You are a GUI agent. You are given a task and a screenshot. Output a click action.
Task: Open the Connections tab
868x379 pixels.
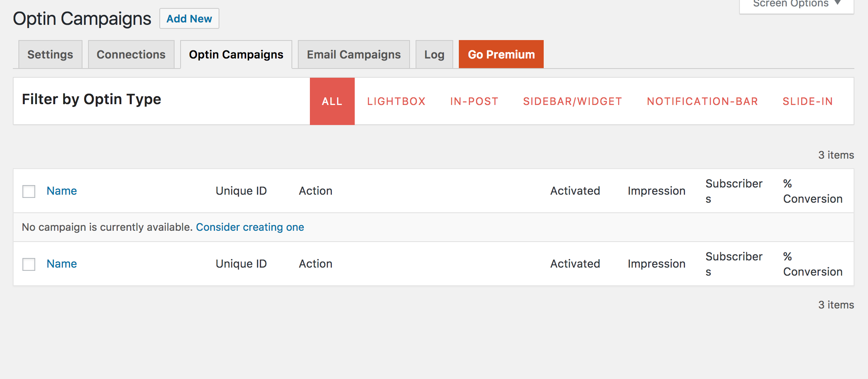click(x=131, y=54)
